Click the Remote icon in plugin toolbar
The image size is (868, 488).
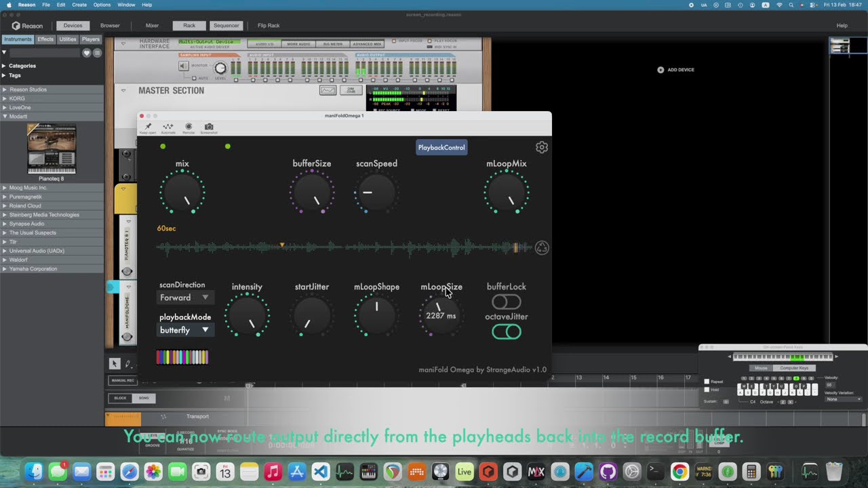(189, 127)
